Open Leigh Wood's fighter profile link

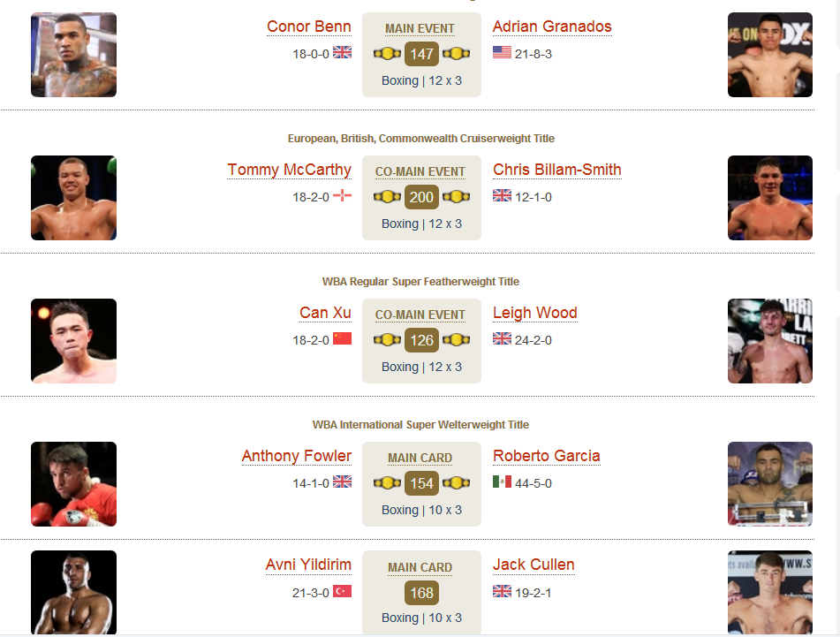click(535, 313)
